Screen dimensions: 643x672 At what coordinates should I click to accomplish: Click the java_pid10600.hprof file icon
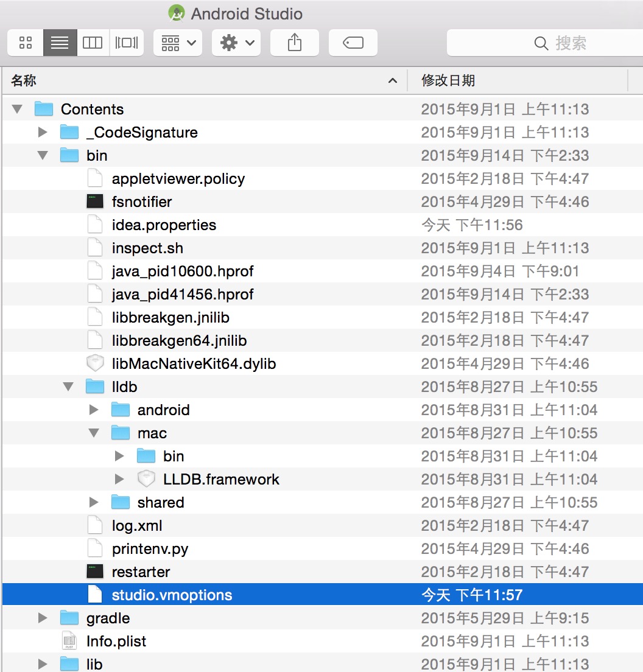[x=95, y=271]
